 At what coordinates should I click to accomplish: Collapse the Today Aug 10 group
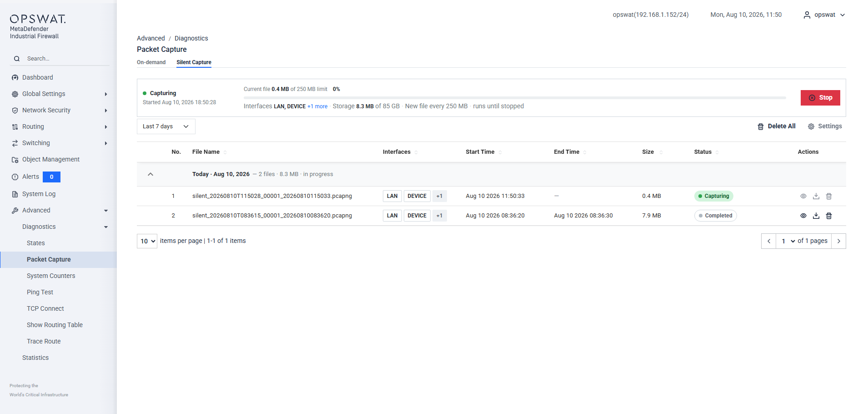[151, 174]
